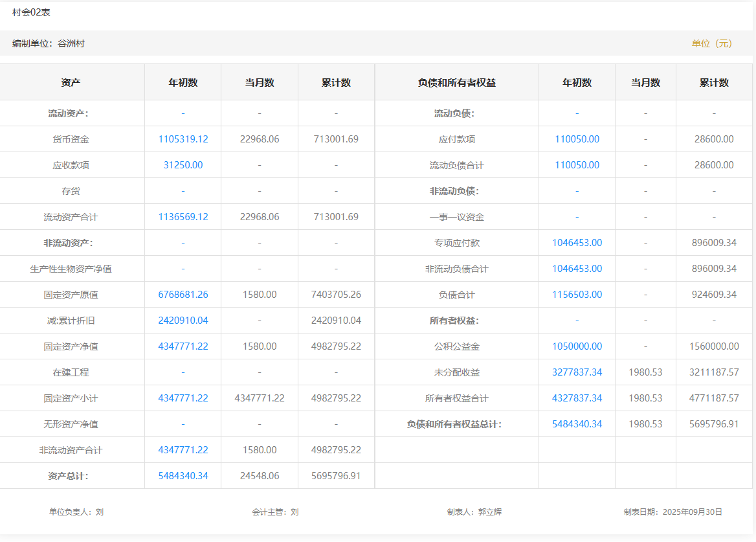
Task: Select 非流动资产合计 opening balance link
Action: [183, 450]
